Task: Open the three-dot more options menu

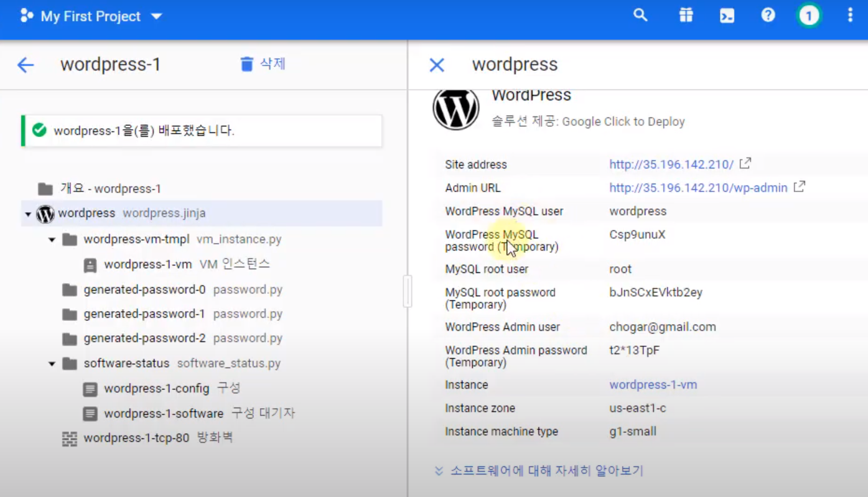Action: 851,15
